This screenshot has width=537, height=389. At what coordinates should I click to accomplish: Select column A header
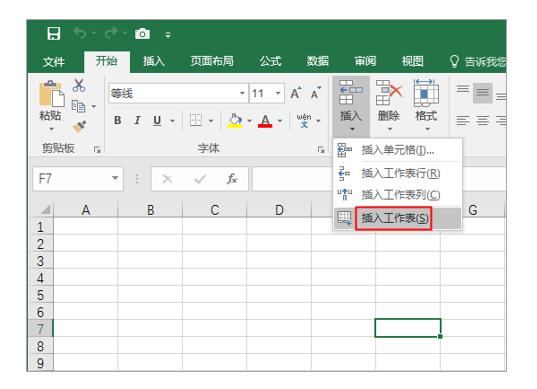coord(86,210)
